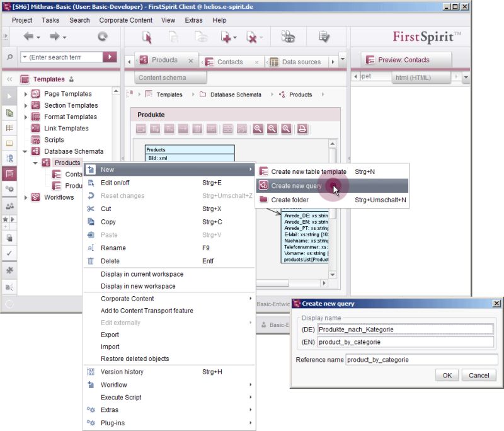The width and height of the screenshot is (504, 431).
Task: Click the checkmark icon in left sidebar
Action: point(9,253)
